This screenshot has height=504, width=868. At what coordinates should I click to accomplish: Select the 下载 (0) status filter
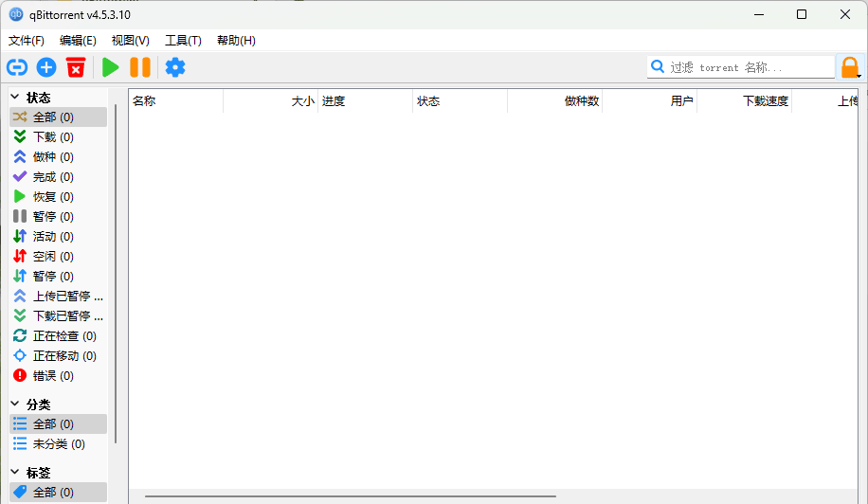(x=58, y=137)
